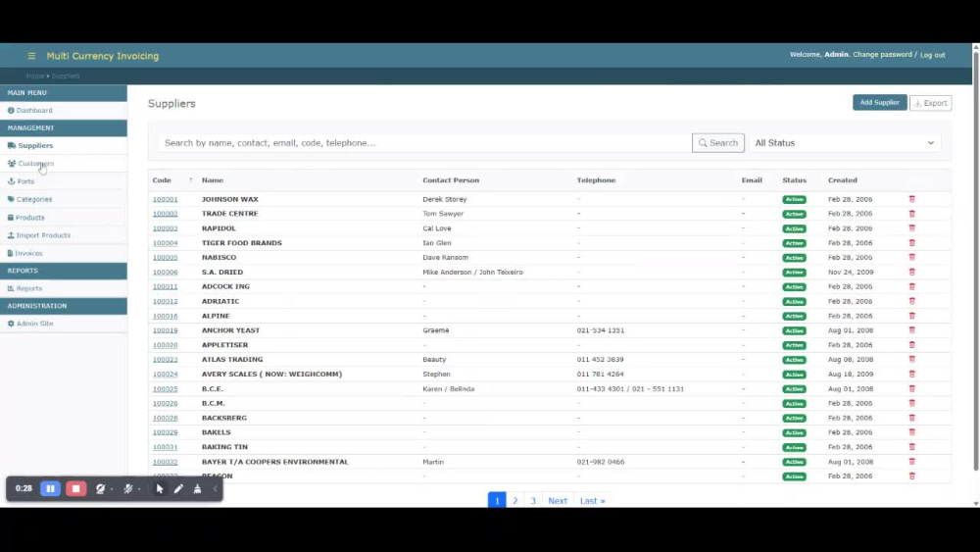The height and width of the screenshot is (552, 980).
Task: Toggle the hamburger menu icon
Action: [x=31, y=56]
